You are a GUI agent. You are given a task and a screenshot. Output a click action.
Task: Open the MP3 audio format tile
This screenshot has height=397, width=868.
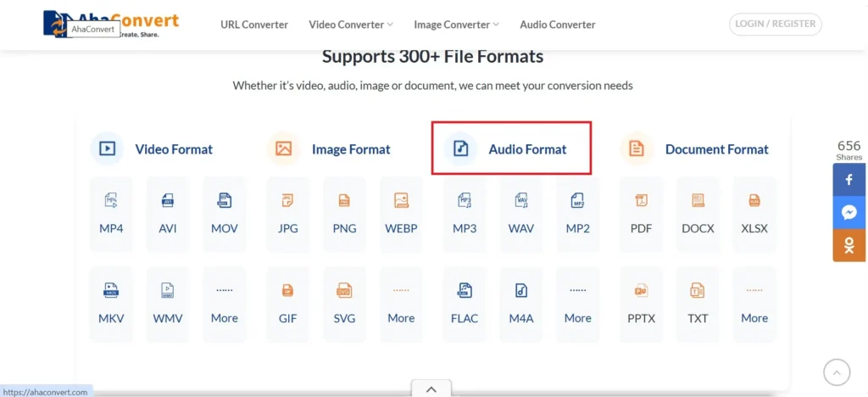click(465, 213)
